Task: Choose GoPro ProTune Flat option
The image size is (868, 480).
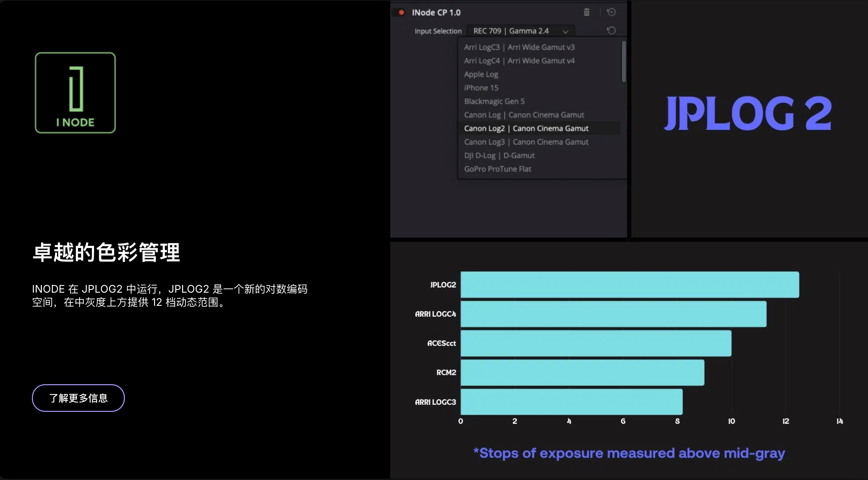Action: pyautogui.click(x=497, y=169)
